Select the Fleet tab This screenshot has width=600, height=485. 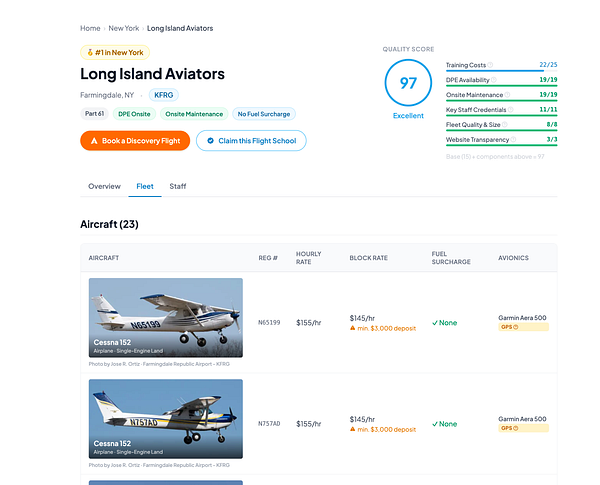click(145, 186)
